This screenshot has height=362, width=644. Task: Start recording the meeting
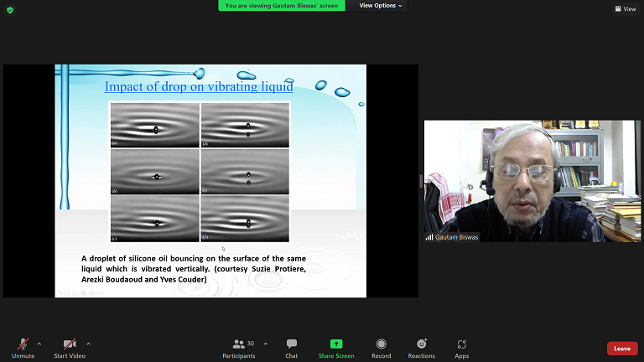pos(381,346)
